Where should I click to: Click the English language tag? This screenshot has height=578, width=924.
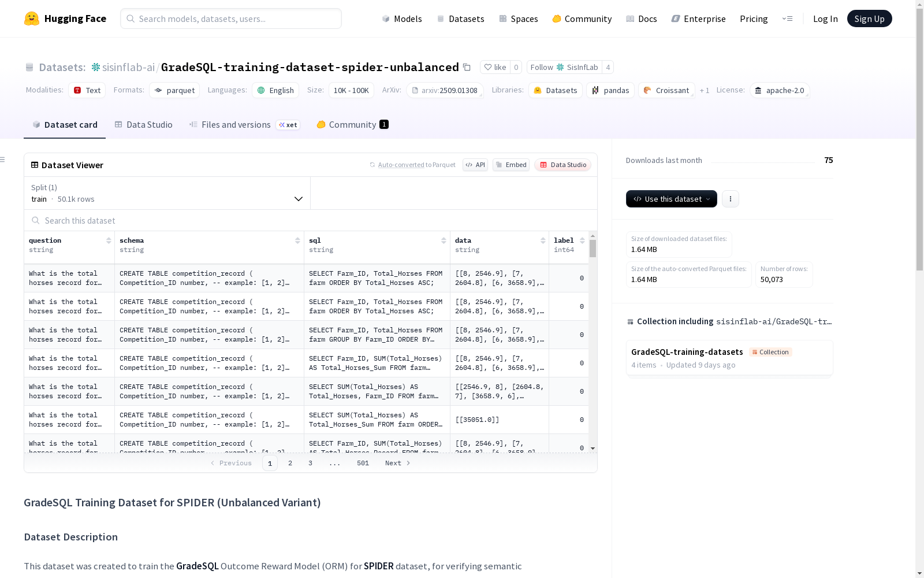[275, 90]
